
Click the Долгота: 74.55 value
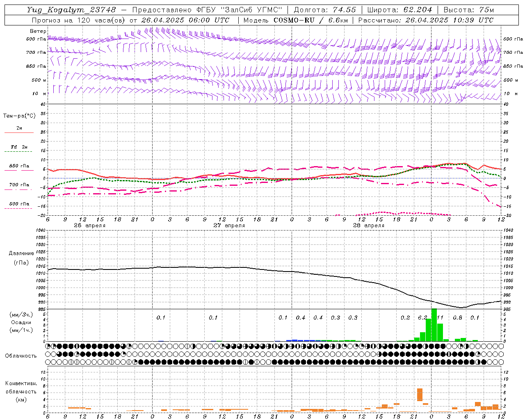pyautogui.click(x=325, y=9)
